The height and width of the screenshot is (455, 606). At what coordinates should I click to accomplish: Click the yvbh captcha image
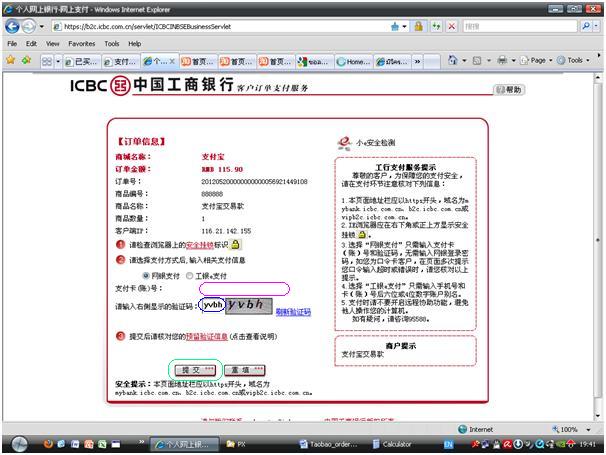249,305
